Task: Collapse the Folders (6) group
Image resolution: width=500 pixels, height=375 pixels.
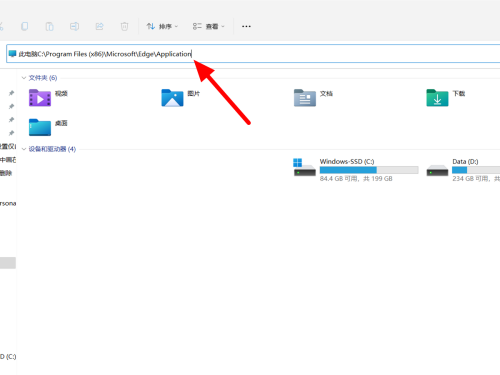Action: pos(24,78)
